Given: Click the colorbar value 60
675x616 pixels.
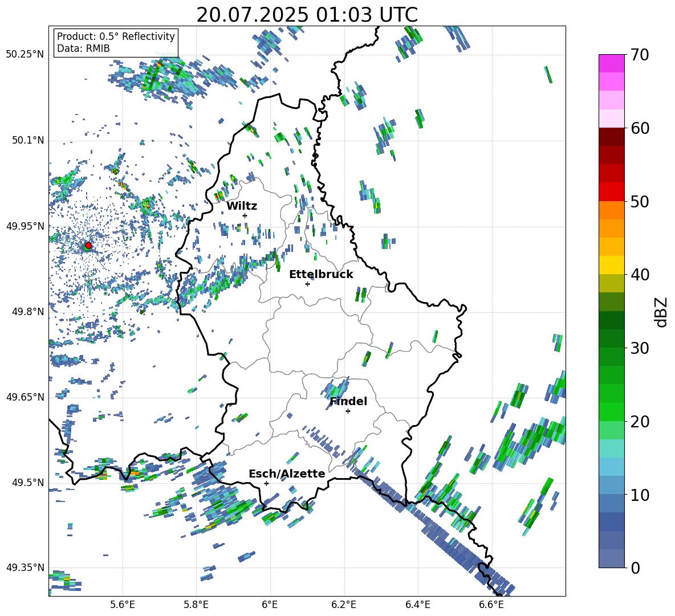Looking at the screenshot, I should 640,128.
